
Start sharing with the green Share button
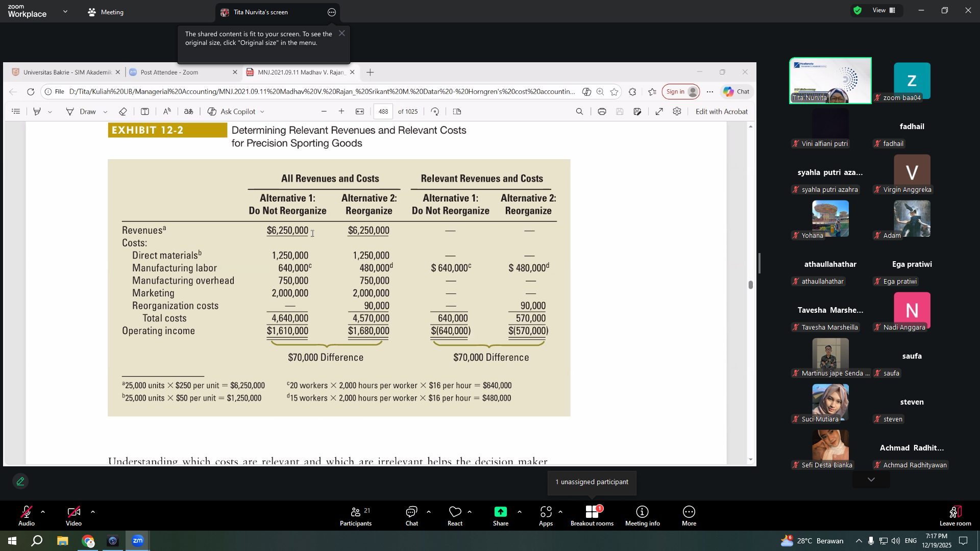[501, 515]
